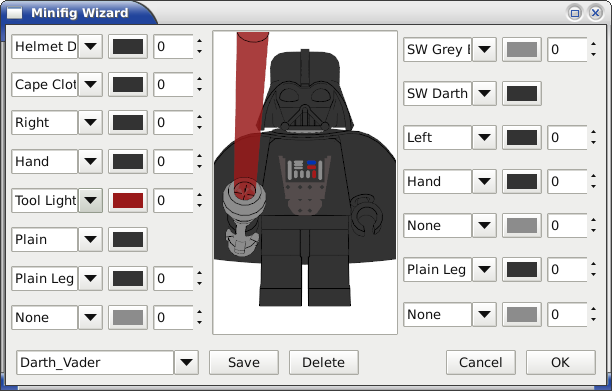Open SW Grey dropdown arrow
The width and height of the screenshot is (612, 391).
484,50
